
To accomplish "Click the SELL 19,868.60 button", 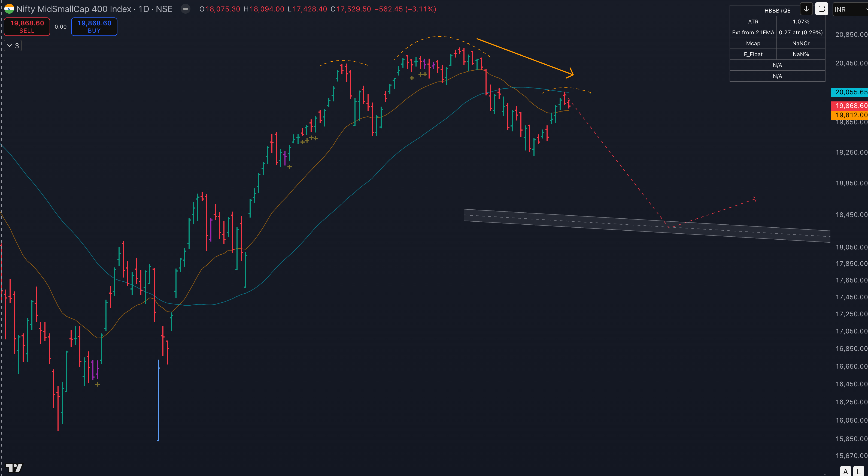I will (x=27, y=27).
